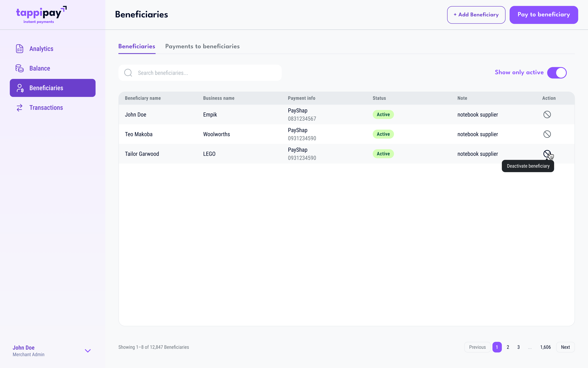Click the note in the Empik row
The image size is (588, 368).
pyautogui.click(x=477, y=115)
